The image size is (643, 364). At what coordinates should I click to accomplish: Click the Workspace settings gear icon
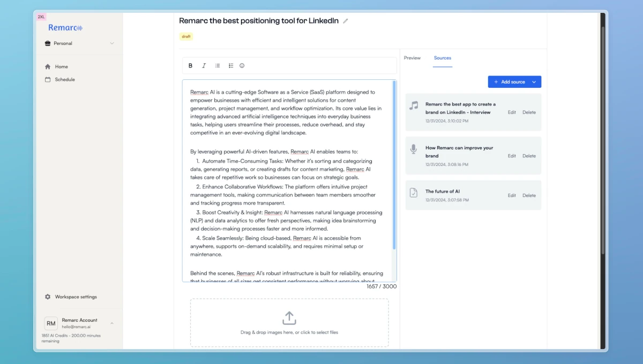click(x=48, y=297)
